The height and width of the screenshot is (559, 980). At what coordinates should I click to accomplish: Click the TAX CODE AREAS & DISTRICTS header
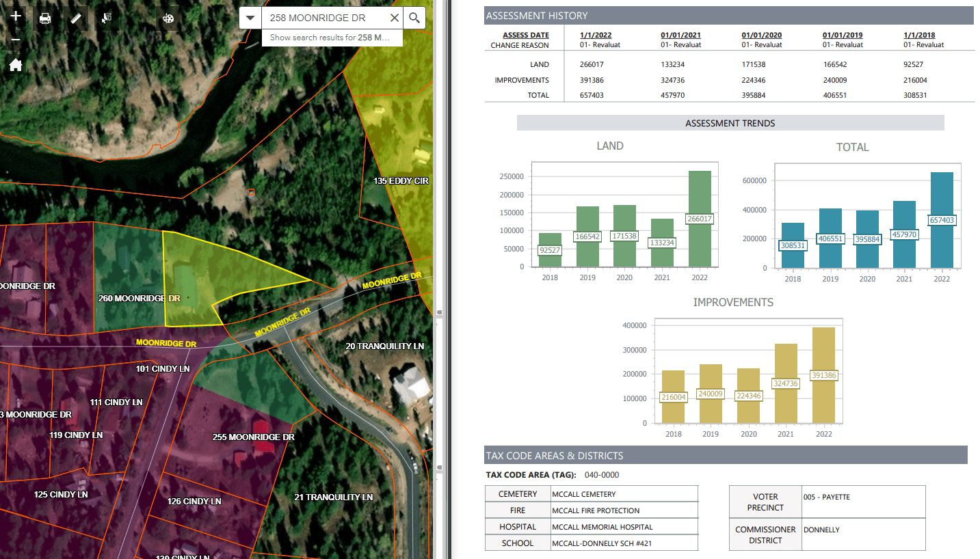click(x=726, y=455)
